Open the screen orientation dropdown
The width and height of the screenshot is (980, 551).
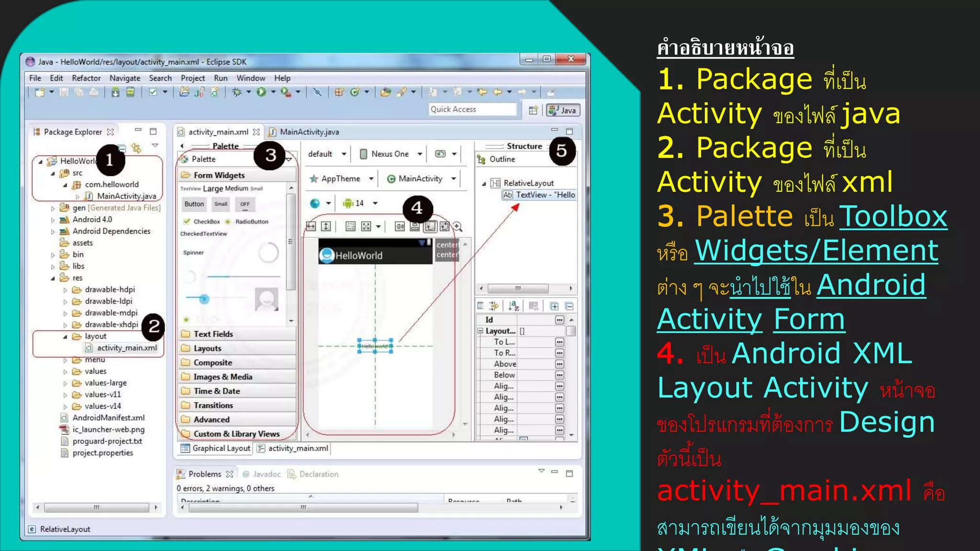point(445,154)
